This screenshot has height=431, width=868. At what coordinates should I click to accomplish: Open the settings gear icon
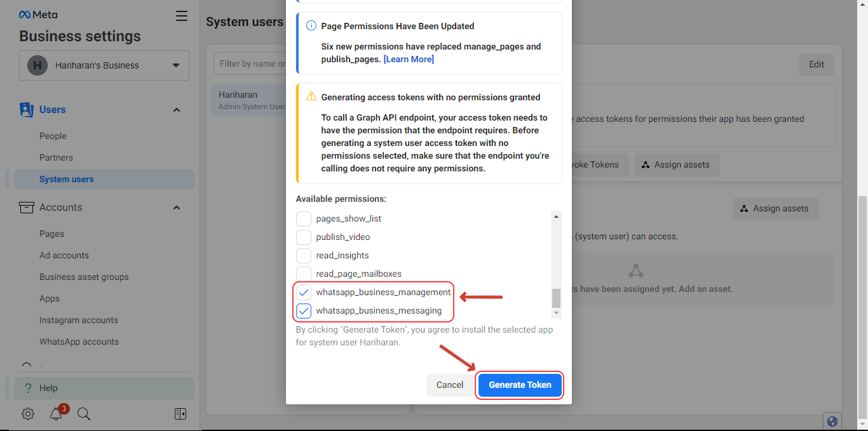coord(28,414)
